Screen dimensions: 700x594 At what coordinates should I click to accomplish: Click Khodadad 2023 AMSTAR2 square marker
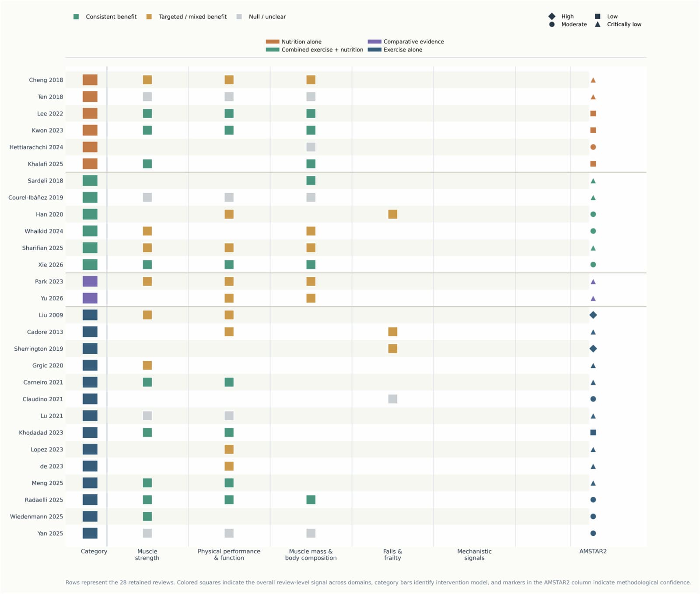click(593, 433)
